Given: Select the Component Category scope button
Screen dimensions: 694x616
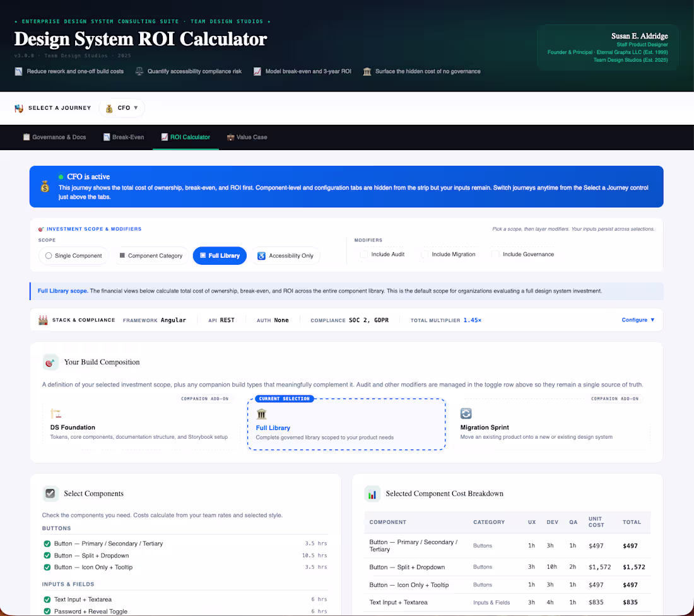Looking at the screenshot, I should (x=151, y=255).
